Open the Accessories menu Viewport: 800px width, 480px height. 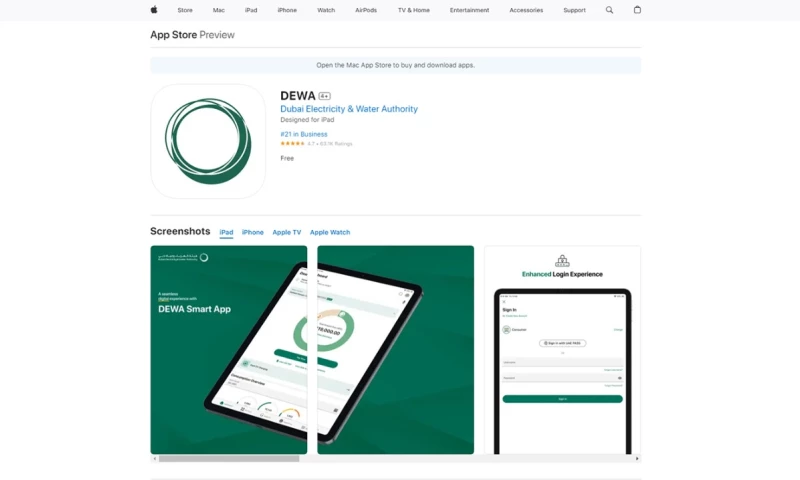tap(526, 10)
